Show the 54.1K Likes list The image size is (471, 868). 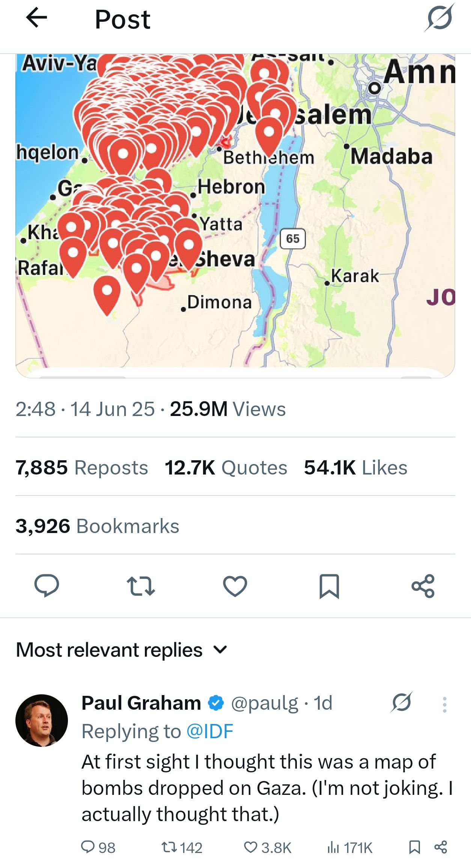pos(355,468)
